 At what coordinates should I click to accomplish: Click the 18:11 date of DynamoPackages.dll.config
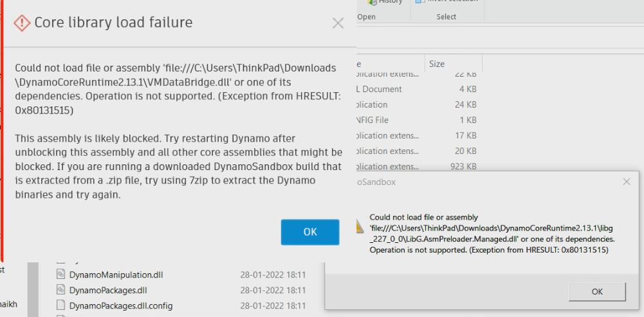(x=273, y=306)
